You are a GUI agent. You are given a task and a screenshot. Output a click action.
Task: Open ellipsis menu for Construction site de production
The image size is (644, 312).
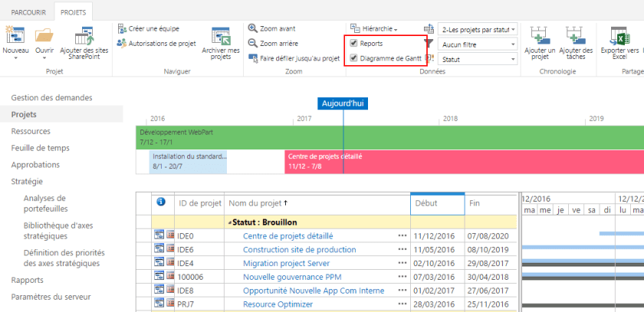(402, 250)
